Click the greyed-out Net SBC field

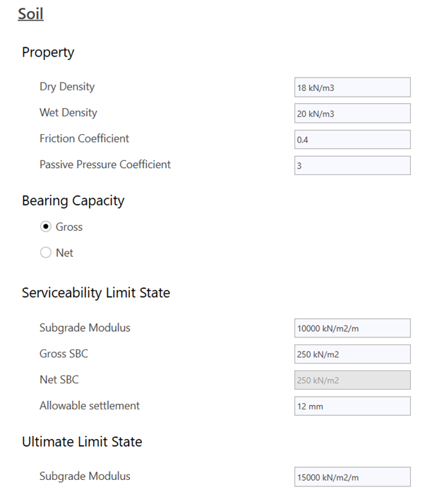pos(352,380)
